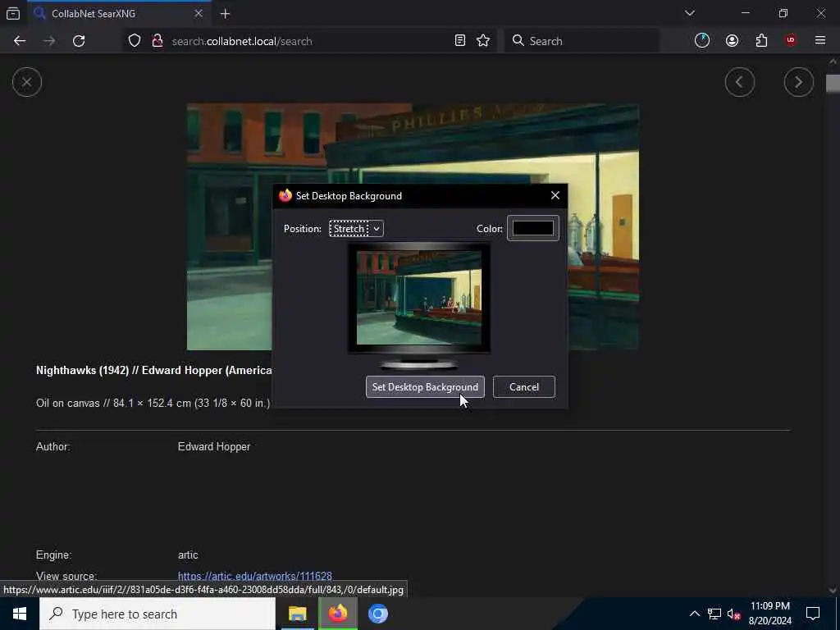Open a new tab with plus button

pos(225,14)
